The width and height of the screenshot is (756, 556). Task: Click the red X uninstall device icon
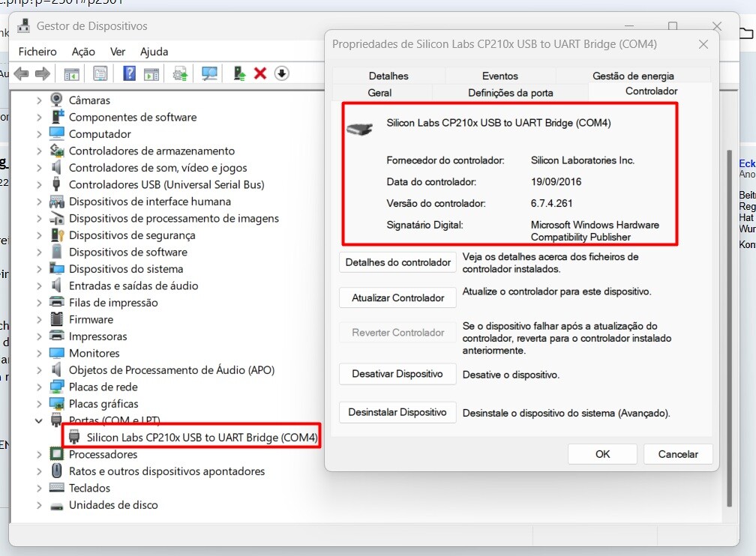point(260,73)
